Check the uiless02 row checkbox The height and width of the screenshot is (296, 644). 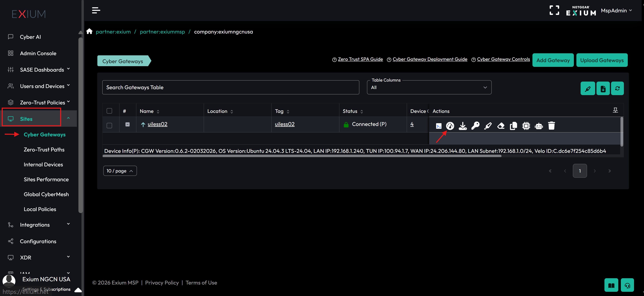coord(109,125)
